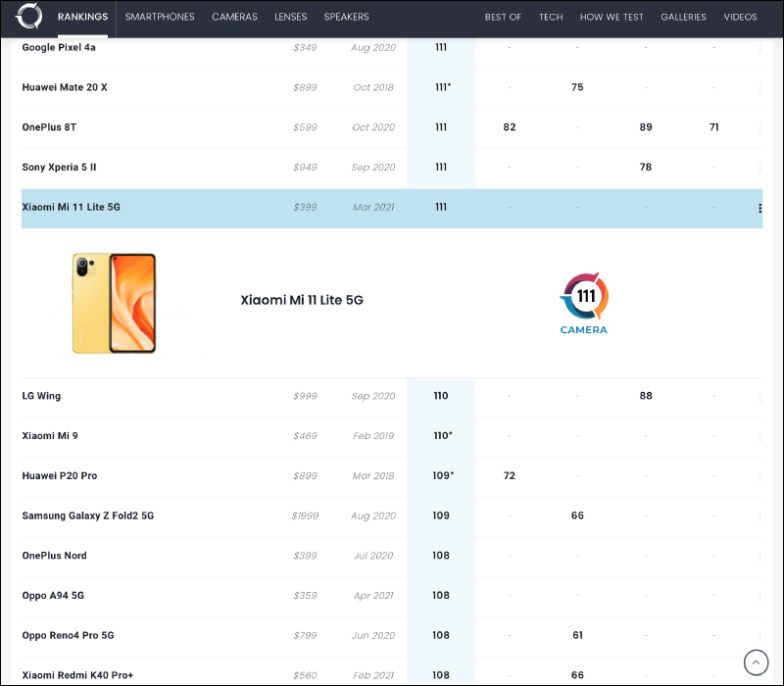This screenshot has width=784, height=686.
Task: Click Google Pixel 4a date Aug 2020
Action: pyautogui.click(x=373, y=47)
